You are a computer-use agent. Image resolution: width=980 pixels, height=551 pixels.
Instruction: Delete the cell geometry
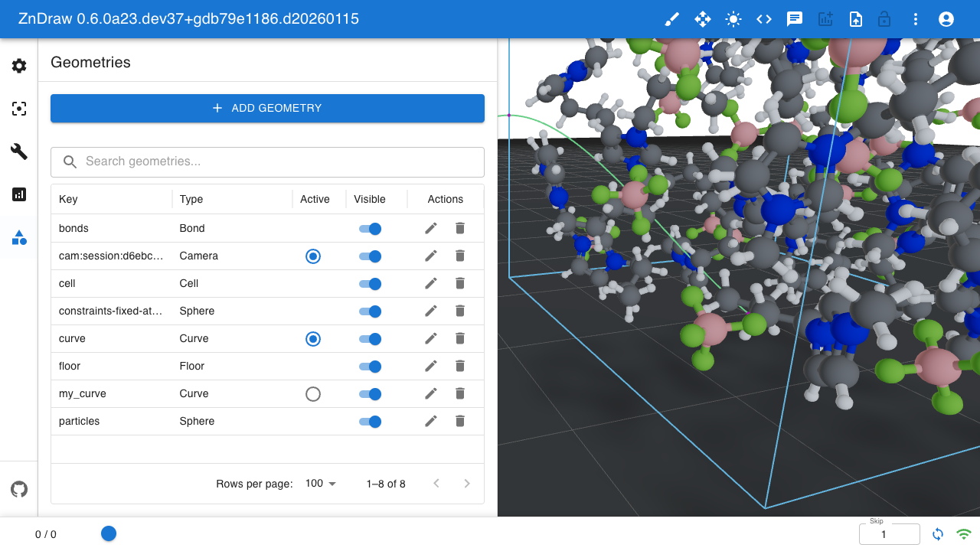coord(460,283)
